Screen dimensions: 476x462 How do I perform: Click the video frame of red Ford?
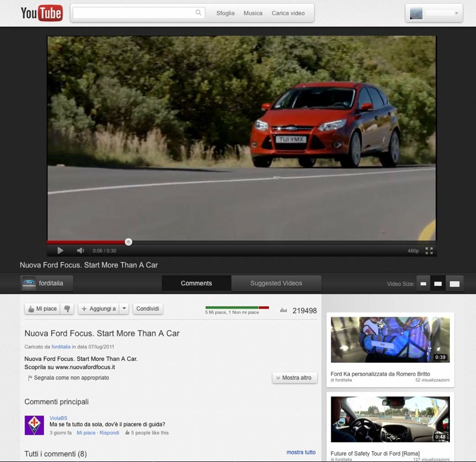(x=242, y=138)
